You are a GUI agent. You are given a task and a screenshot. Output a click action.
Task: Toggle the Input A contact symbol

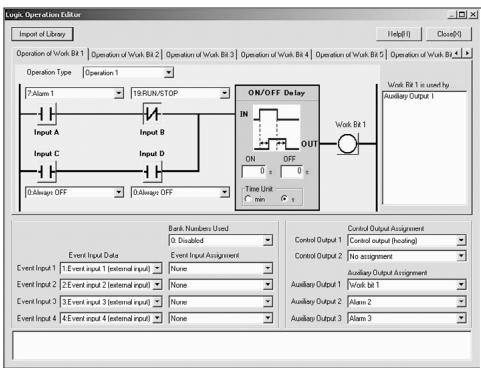click(x=46, y=114)
